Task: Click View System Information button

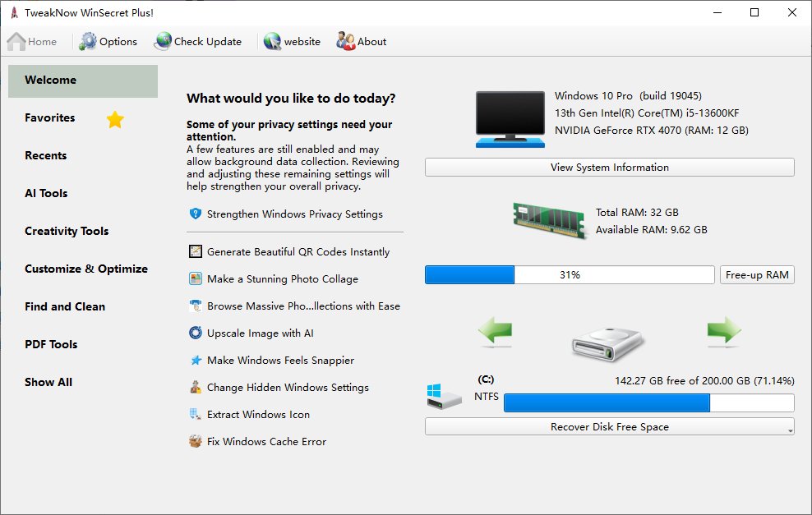Action: [610, 168]
